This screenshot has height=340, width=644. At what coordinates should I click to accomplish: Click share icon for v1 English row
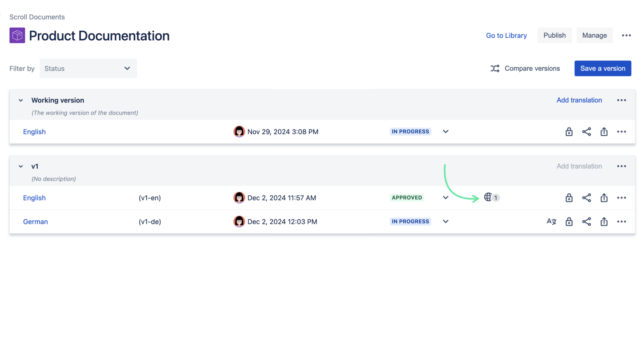(586, 198)
